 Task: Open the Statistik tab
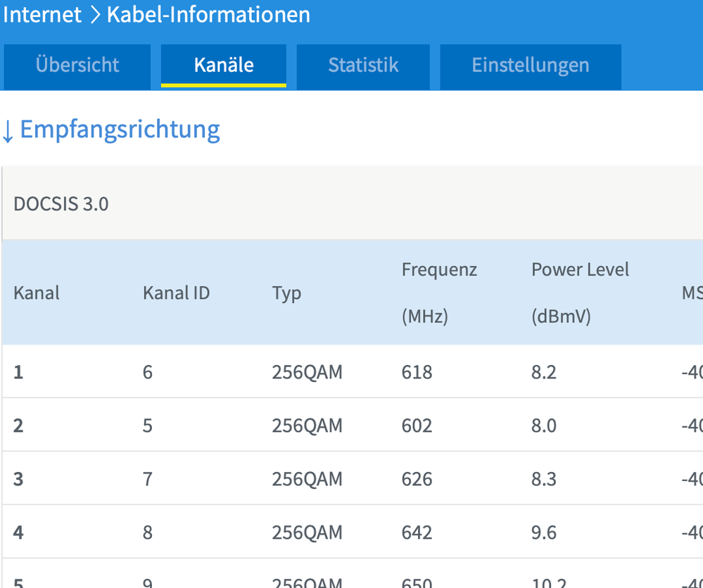click(363, 66)
